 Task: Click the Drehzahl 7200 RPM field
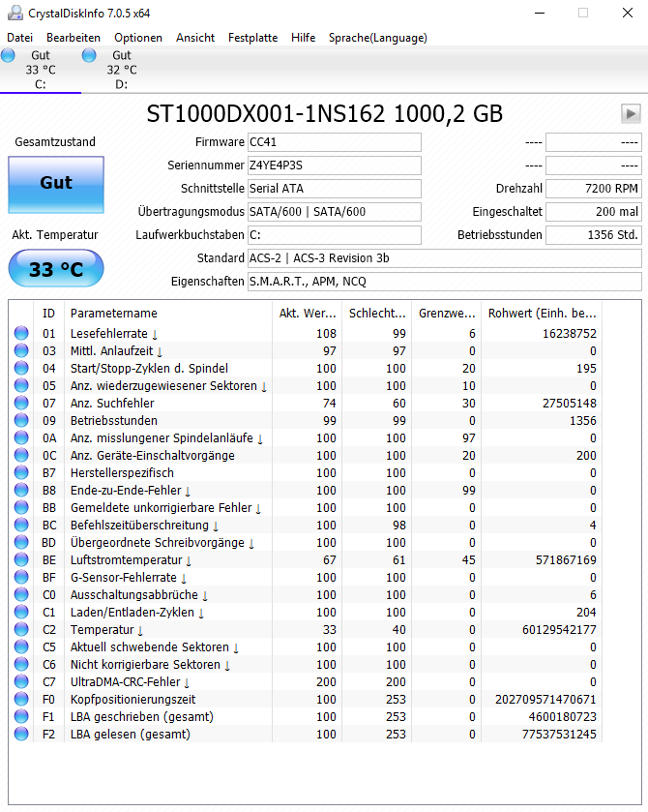click(x=594, y=189)
